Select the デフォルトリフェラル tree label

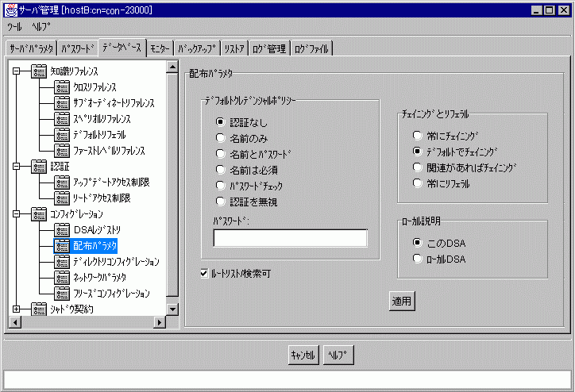(x=99, y=135)
